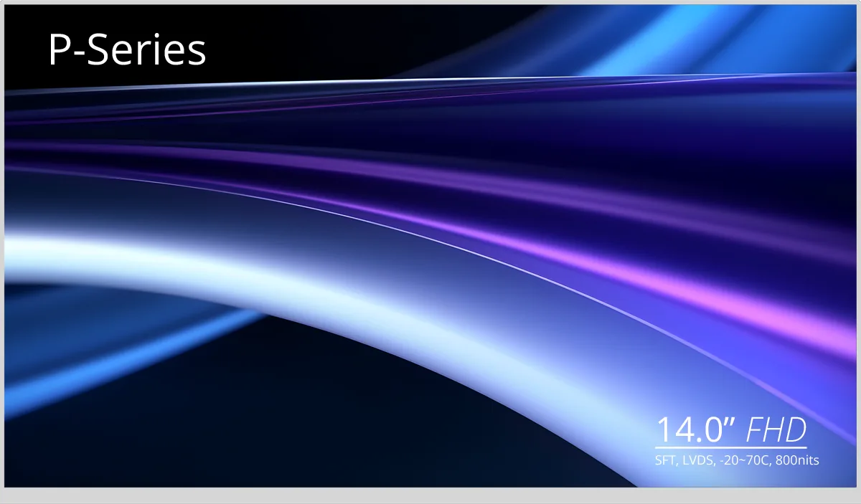Click the inch mark after 14.0

[732, 422]
